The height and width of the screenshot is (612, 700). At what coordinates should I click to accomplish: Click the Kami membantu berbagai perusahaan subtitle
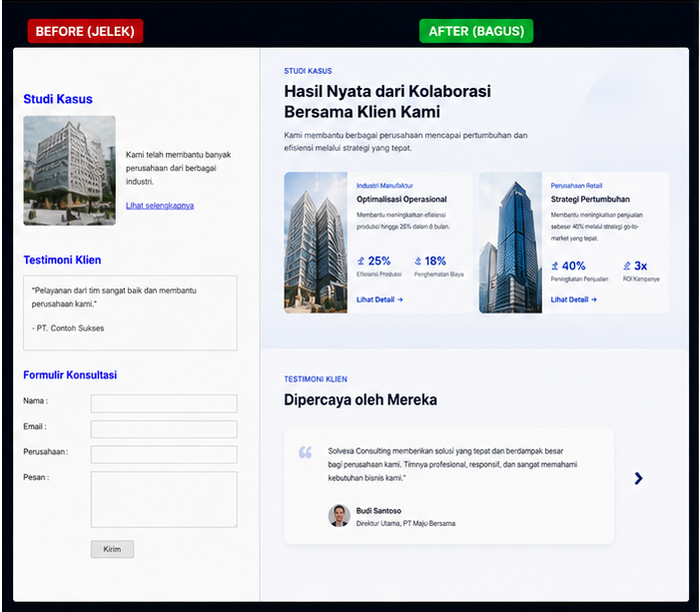coord(405,141)
